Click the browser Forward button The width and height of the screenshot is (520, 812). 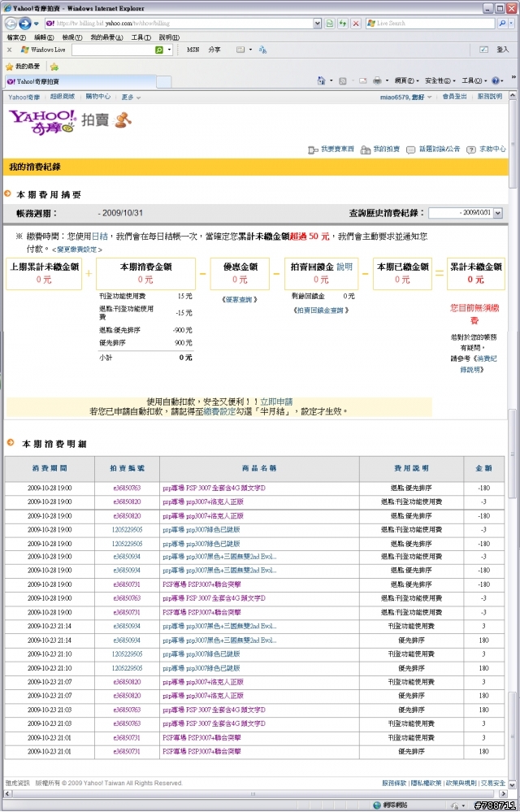click(24, 24)
